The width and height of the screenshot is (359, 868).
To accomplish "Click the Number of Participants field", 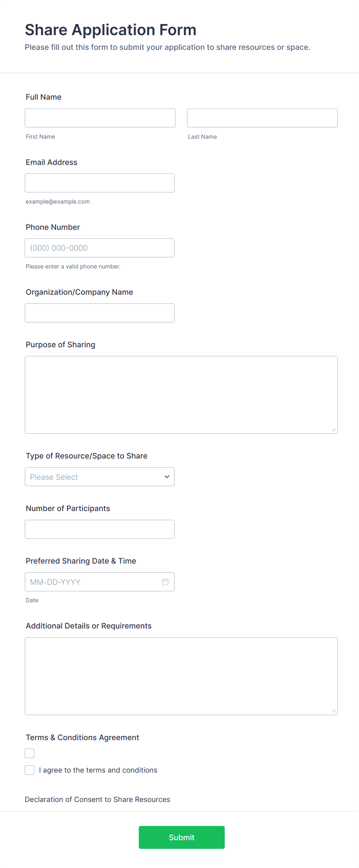I will coord(100,529).
